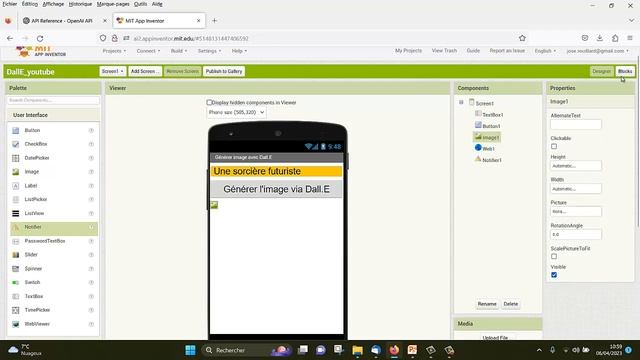Collapse the Screen1 component tree

461,102
